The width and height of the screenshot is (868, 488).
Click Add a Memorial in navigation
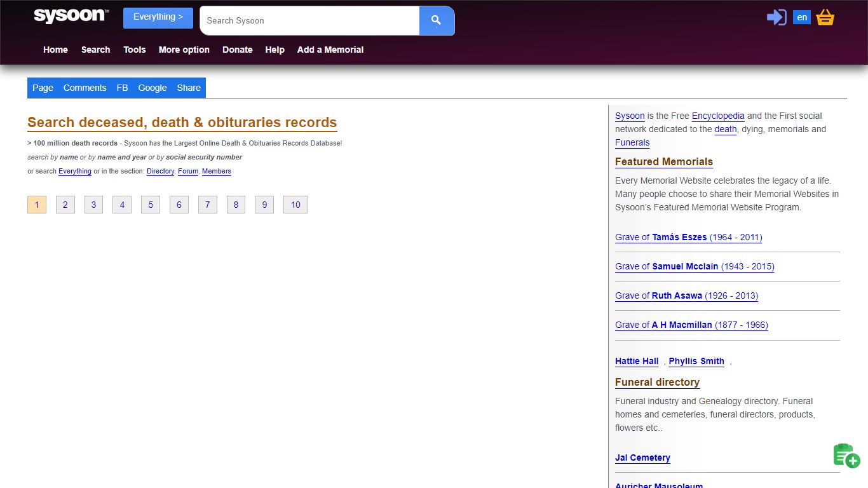click(330, 50)
